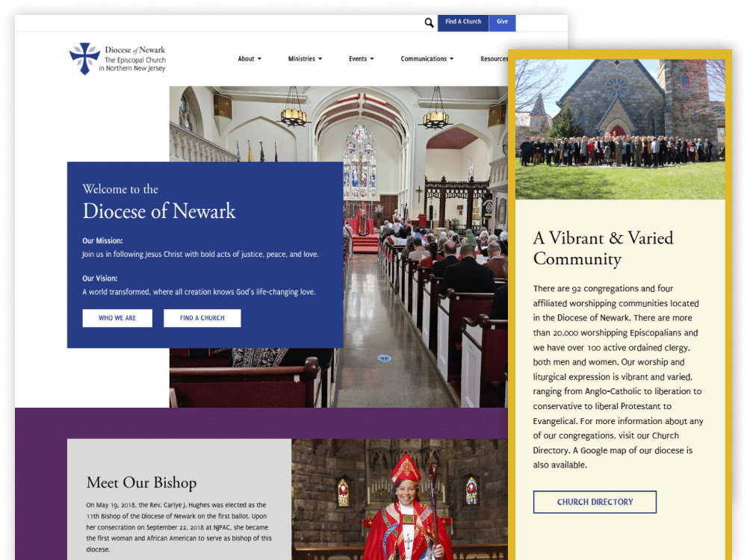747x560 pixels.
Task: Click the search magnifier icon
Action: click(x=429, y=22)
